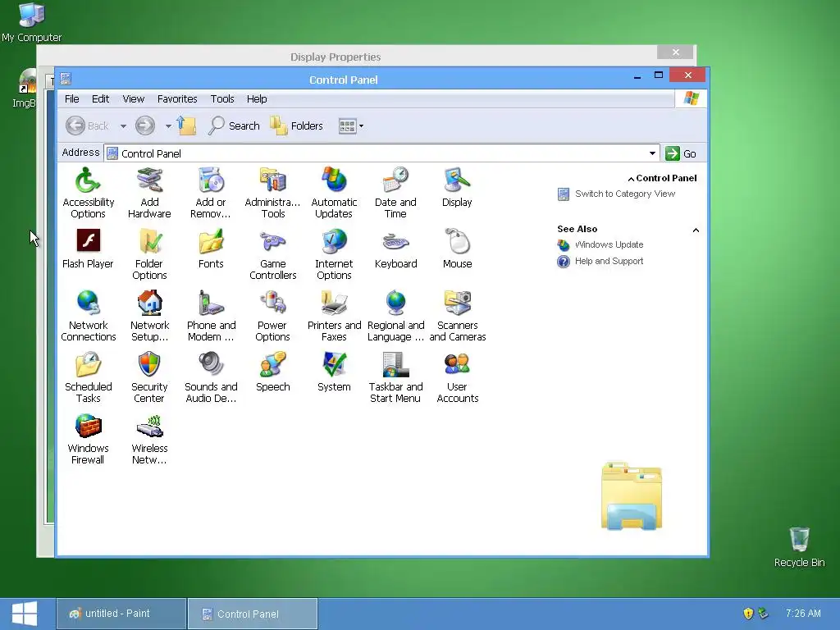Toggle the Folders pane button
This screenshot has height=630, width=840.
click(x=297, y=126)
